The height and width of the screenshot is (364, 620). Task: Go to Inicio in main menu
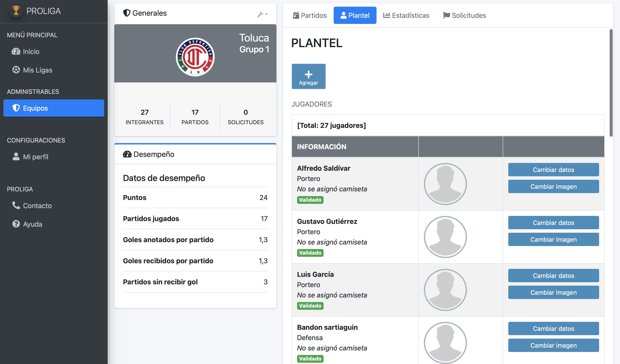click(x=54, y=51)
